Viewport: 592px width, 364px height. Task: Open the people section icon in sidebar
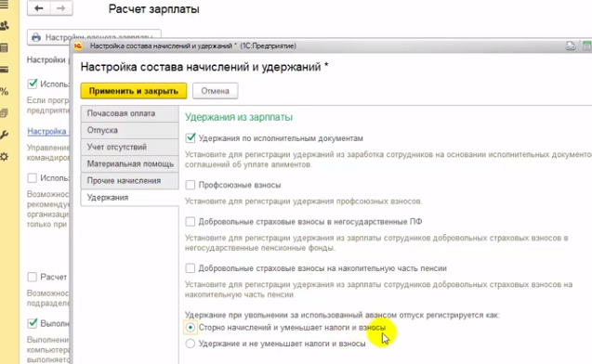(5, 26)
